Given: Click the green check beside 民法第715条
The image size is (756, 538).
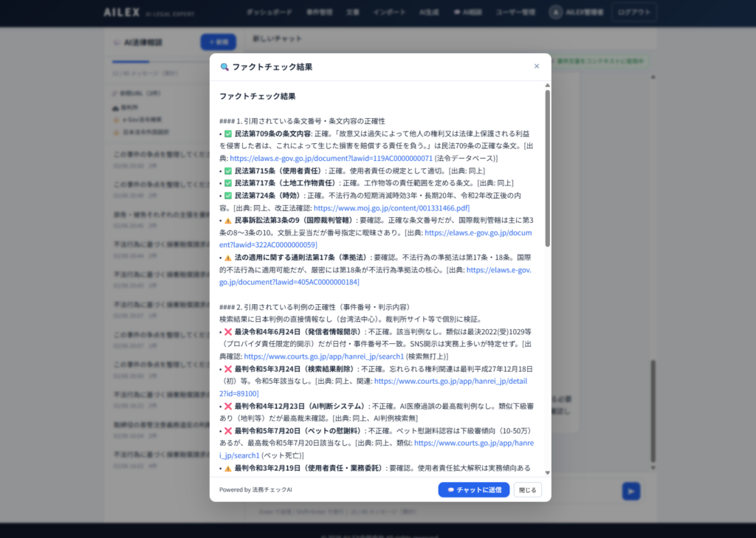Looking at the screenshot, I should click(x=228, y=170).
